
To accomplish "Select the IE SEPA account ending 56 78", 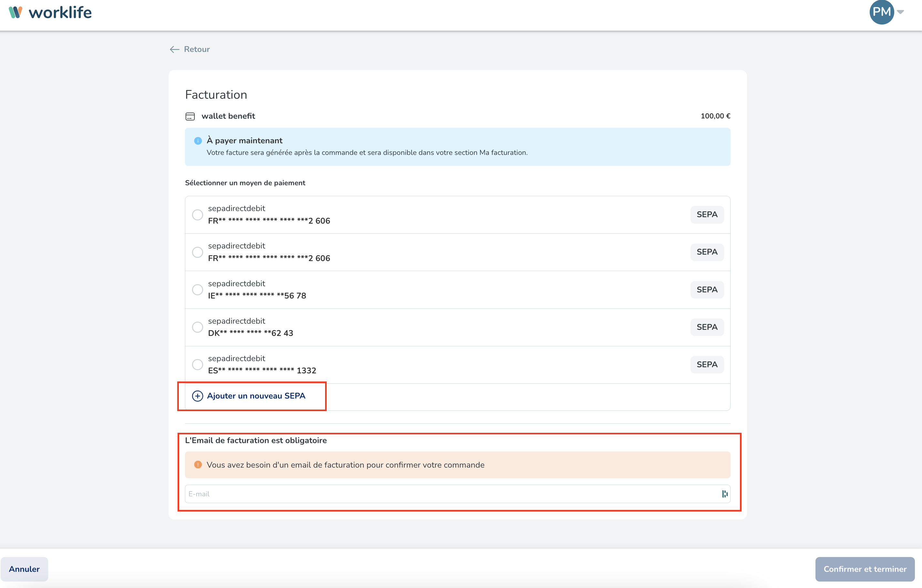I will coord(198,290).
